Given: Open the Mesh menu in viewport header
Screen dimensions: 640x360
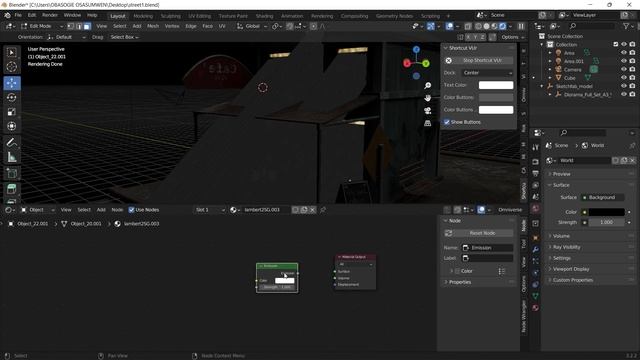Looking at the screenshot, I should coord(153,26).
